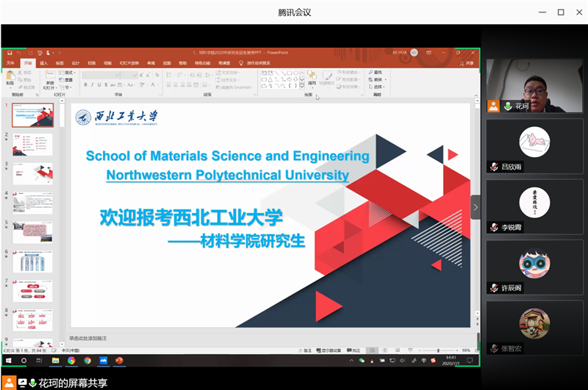Image resolution: width=588 pixels, height=390 pixels.
Task: Click the Bold formatting icon
Action: [85, 84]
